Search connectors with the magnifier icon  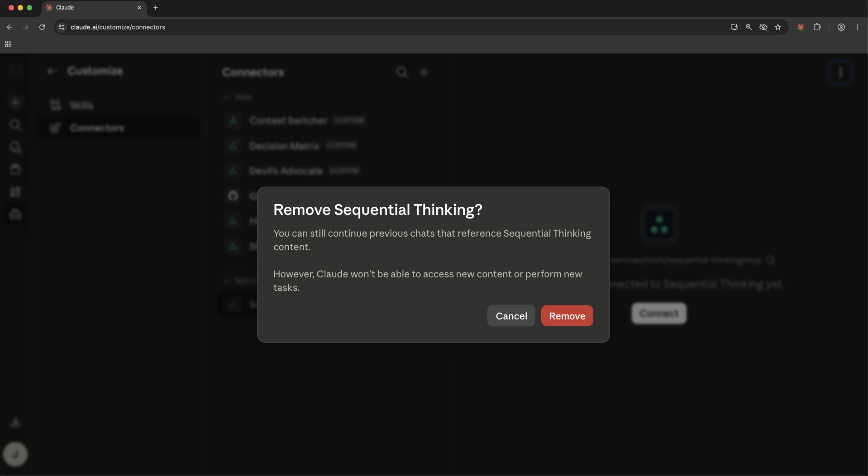402,72
